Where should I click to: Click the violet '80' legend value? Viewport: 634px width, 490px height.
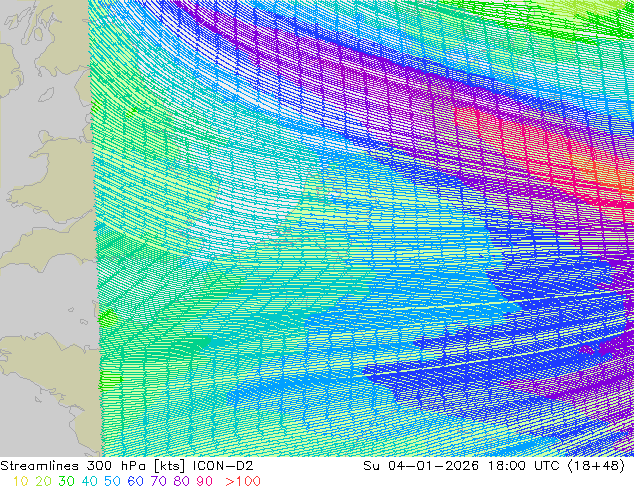[182, 481]
